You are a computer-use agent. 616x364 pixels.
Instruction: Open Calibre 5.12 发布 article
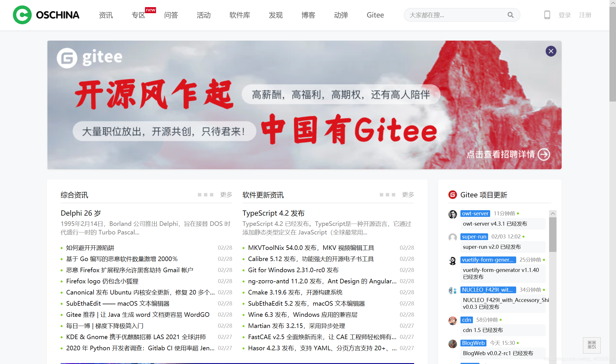coord(311,259)
